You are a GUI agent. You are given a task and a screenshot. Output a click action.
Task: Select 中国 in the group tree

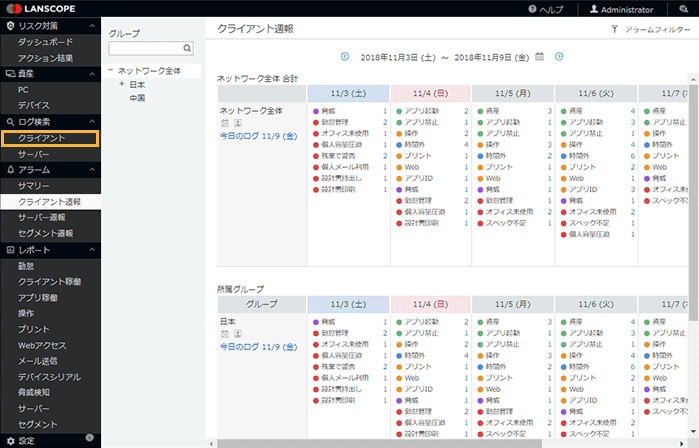pyautogui.click(x=137, y=98)
